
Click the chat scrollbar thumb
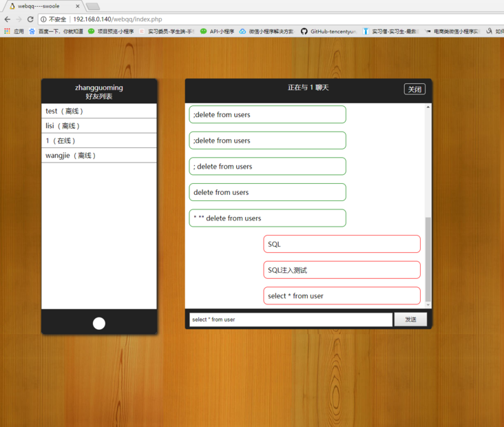pos(428,260)
